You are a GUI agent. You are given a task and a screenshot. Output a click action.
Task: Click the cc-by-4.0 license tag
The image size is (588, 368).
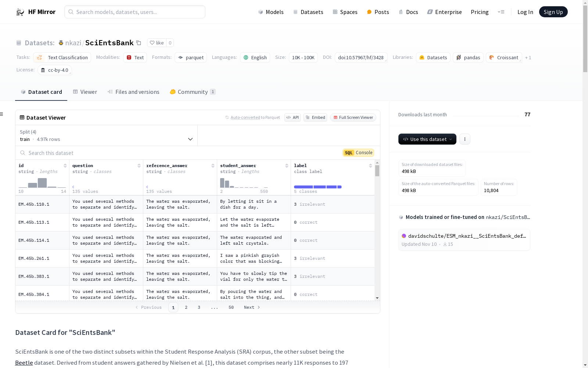pos(55,70)
